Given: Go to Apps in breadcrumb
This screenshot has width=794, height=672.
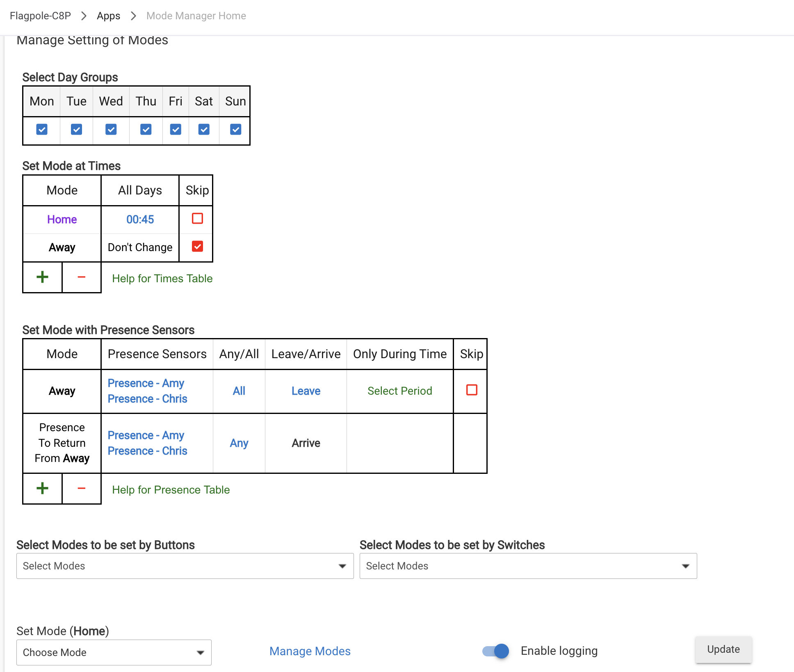Looking at the screenshot, I should 108,16.
